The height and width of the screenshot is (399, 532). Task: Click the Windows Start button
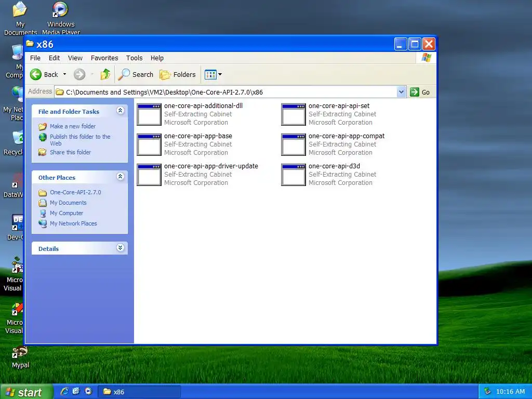click(x=26, y=392)
